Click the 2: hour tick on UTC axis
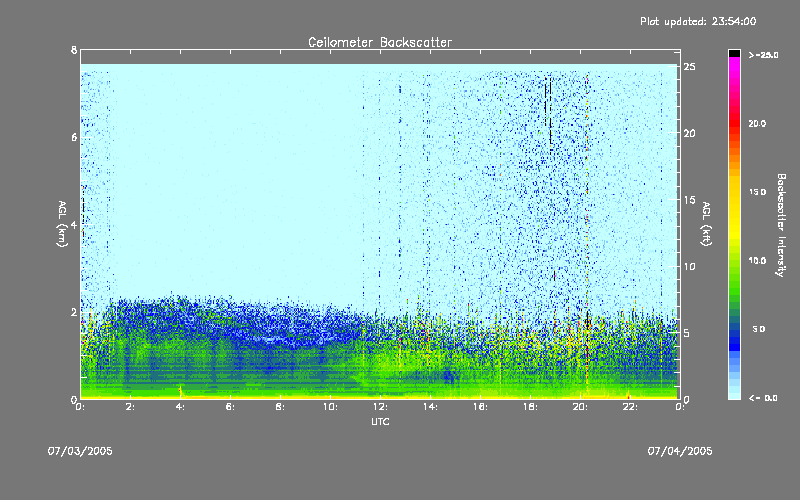 [x=130, y=407]
